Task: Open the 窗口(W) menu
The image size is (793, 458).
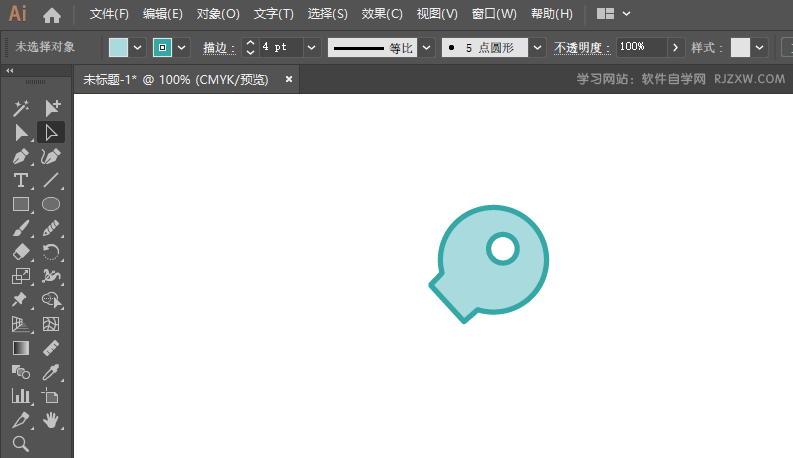Action: point(494,14)
